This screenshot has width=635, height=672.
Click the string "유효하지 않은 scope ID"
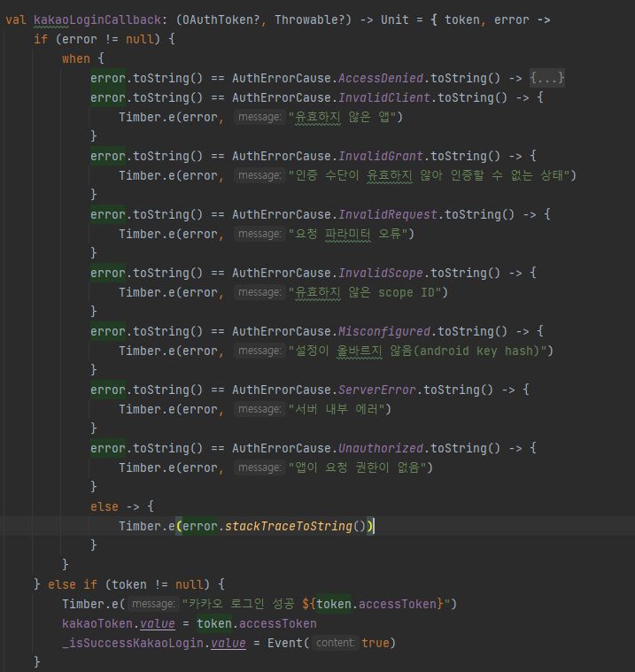point(365,292)
